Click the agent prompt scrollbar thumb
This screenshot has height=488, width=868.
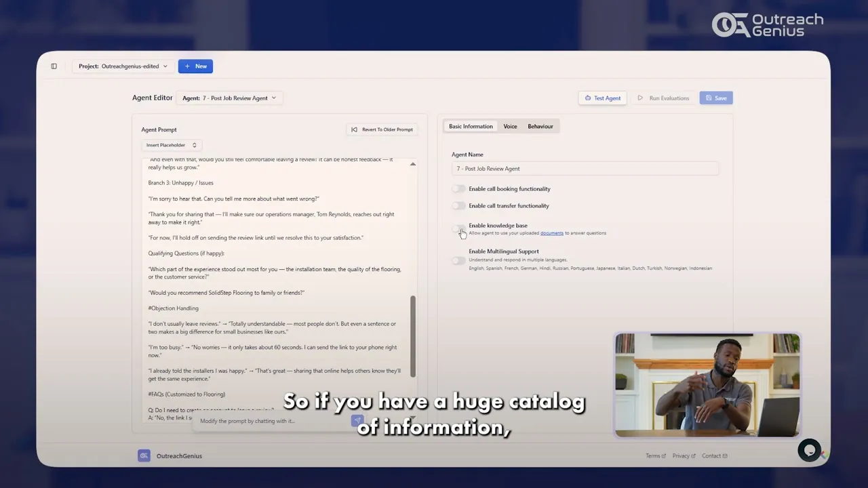(x=412, y=336)
